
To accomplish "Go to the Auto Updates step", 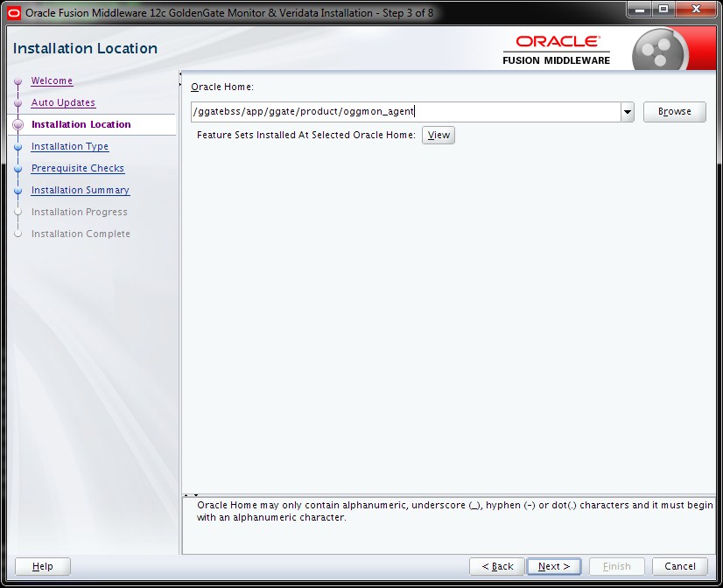I will pos(63,102).
